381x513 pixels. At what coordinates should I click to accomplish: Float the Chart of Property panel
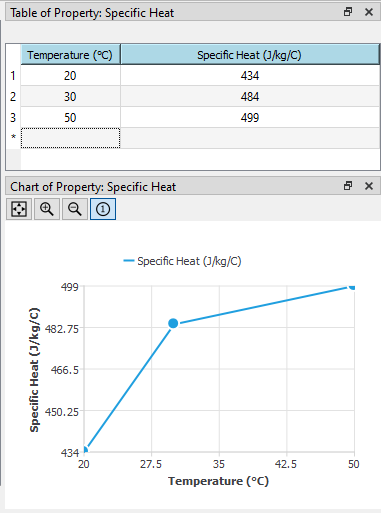click(348, 186)
